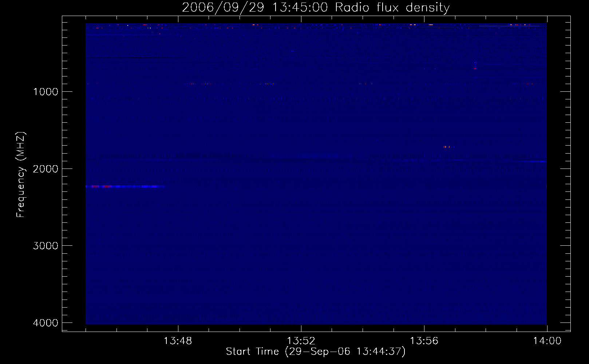The image size is (589, 364).
Task: Click the "3000" frequency tick label
Action: tap(46, 245)
